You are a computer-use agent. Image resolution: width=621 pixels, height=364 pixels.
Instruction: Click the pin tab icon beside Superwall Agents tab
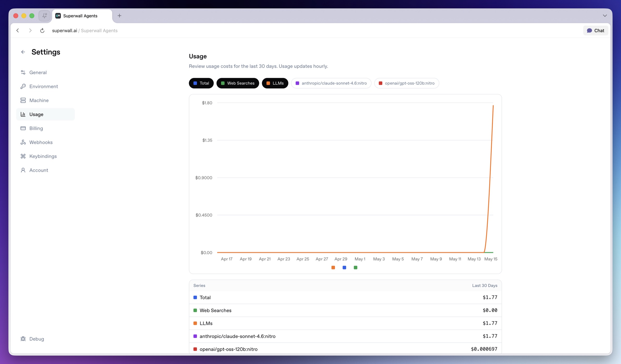point(45,16)
